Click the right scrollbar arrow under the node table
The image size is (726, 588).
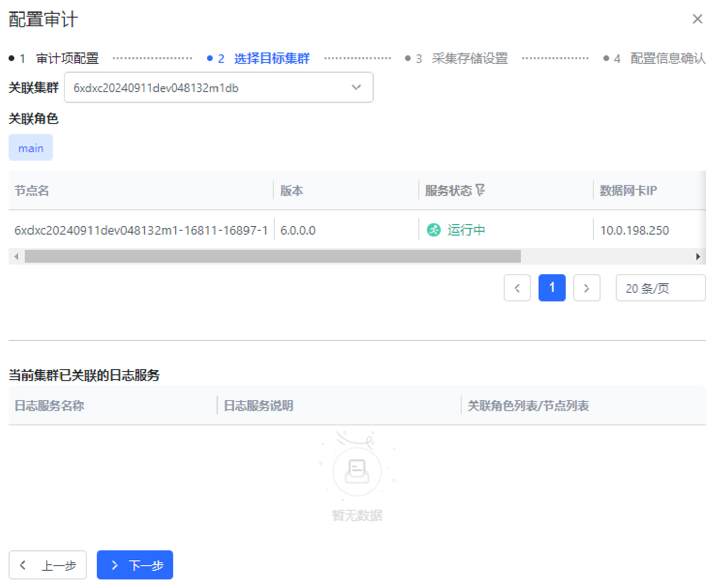698,257
